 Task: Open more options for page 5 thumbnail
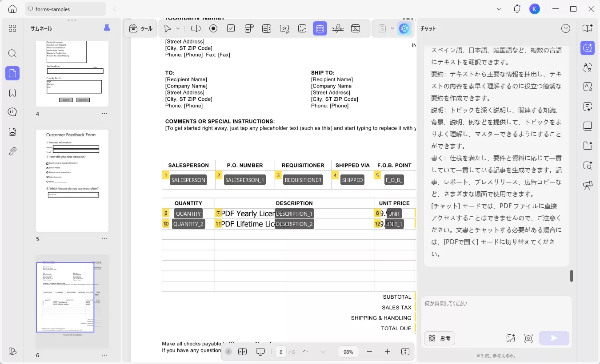[104, 239]
